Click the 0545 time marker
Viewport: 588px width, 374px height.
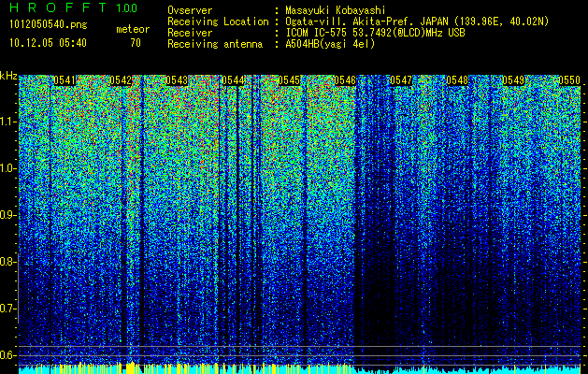(x=289, y=80)
